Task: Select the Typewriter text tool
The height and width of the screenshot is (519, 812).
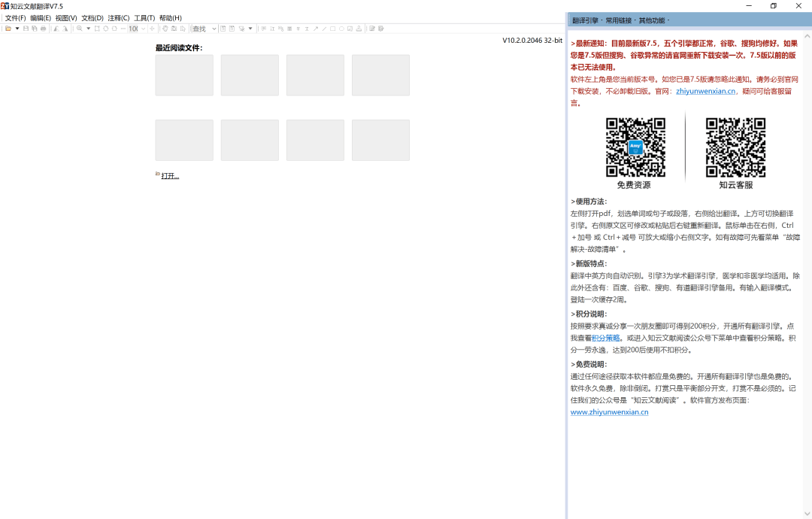Action: tap(272, 29)
